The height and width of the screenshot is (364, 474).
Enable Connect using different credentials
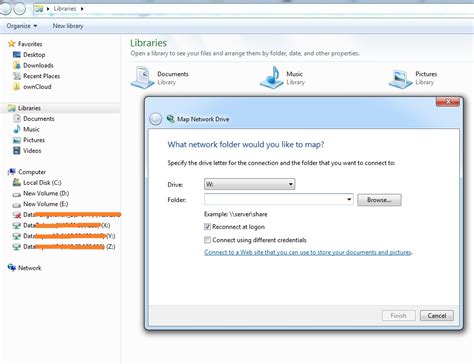pyautogui.click(x=207, y=240)
